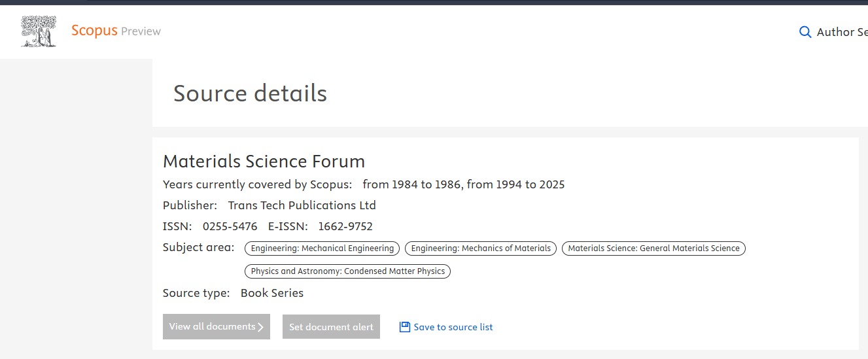Select ISSN value 0255-5476

coord(230,226)
